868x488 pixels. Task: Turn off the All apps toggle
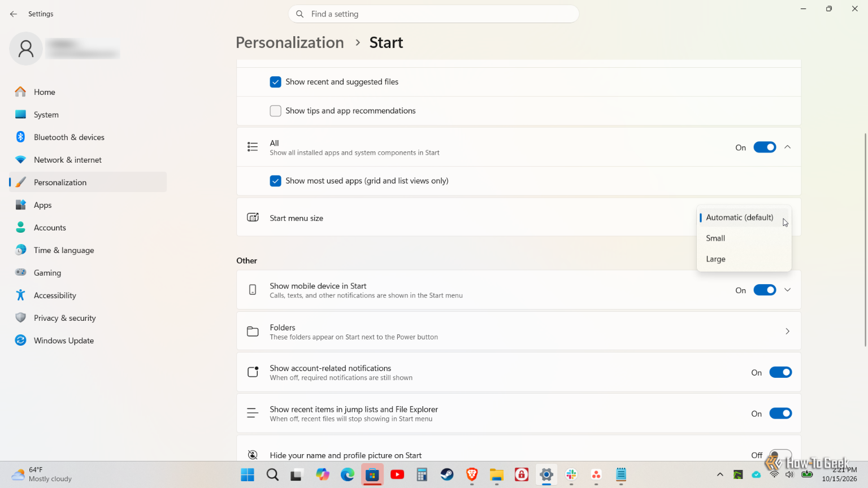point(765,147)
